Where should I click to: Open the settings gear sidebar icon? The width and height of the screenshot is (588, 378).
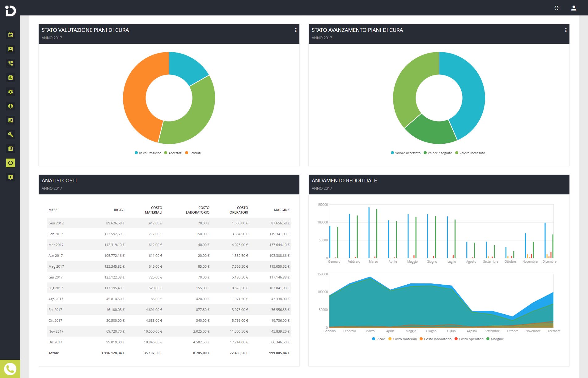click(x=11, y=92)
